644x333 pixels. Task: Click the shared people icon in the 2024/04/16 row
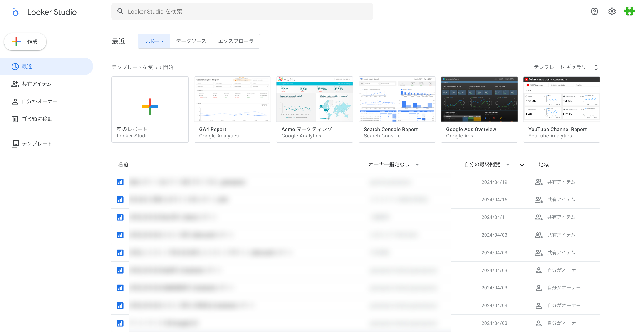(x=538, y=200)
